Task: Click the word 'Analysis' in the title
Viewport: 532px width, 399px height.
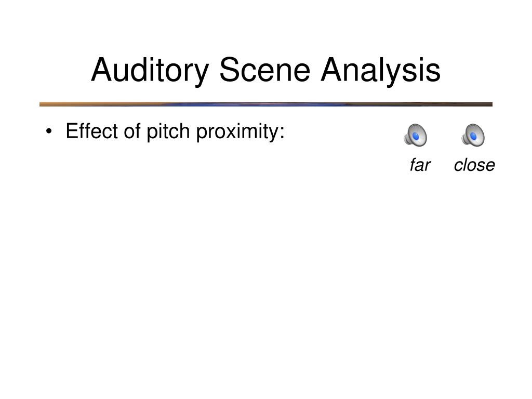Action: (381, 71)
